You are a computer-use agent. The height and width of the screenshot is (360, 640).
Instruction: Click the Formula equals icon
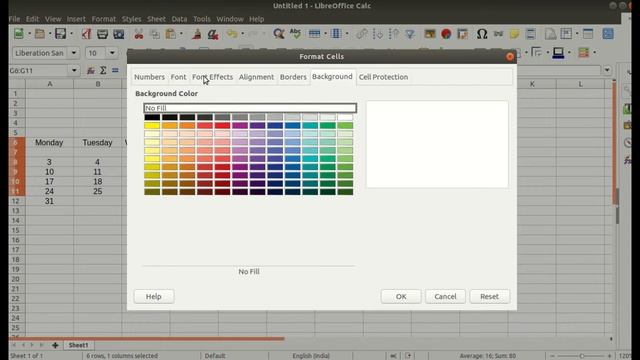[x=115, y=71]
